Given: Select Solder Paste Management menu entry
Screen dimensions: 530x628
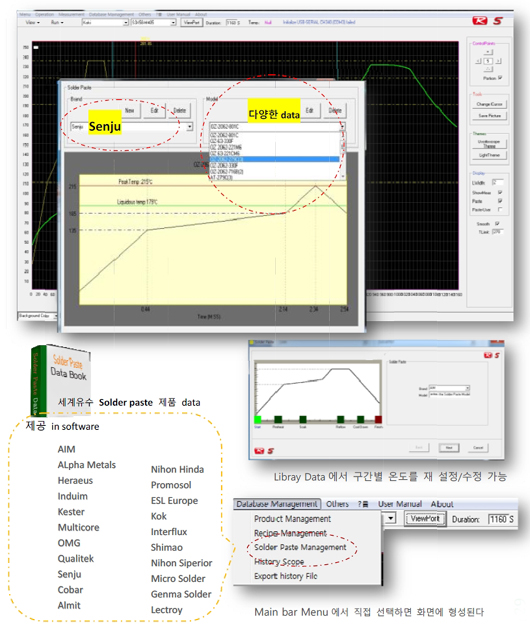Looking at the screenshot, I should click(300, 547).
